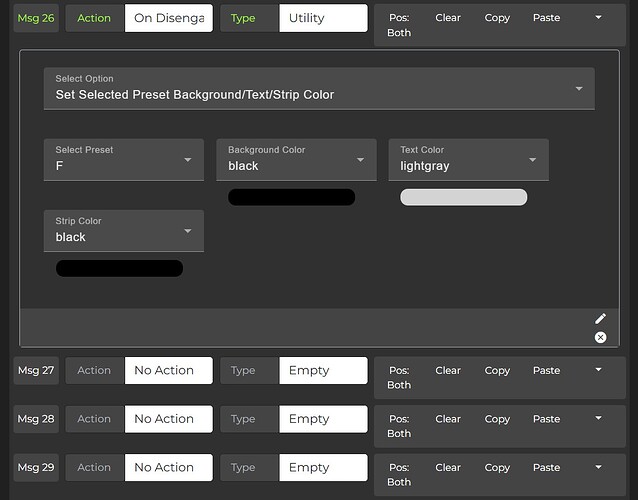Click the lightgray Text Color swatch

463,197
